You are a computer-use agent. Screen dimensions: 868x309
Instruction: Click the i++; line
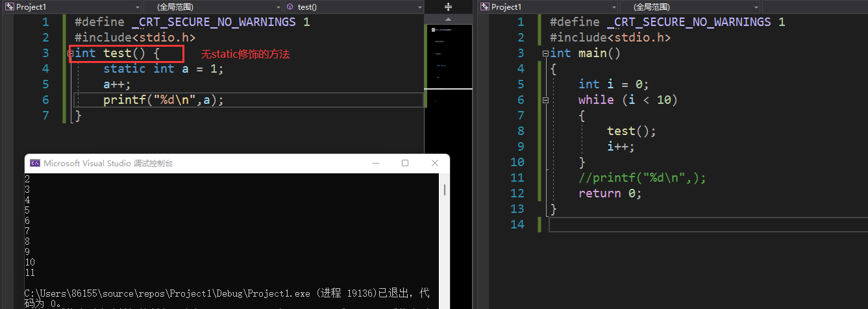pyautogui.click(x=621, y=147)
